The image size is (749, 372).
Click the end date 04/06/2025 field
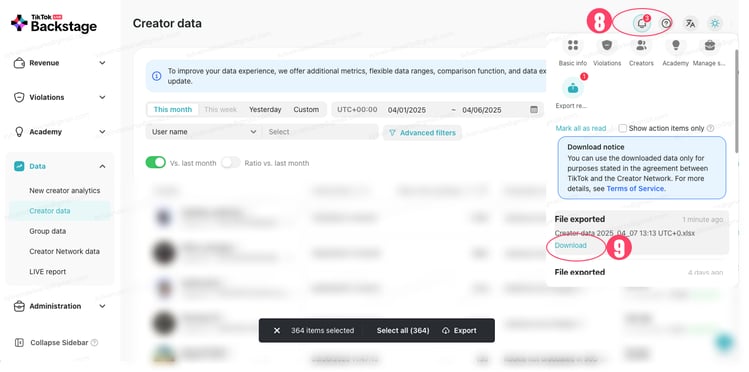pos(482,110)
